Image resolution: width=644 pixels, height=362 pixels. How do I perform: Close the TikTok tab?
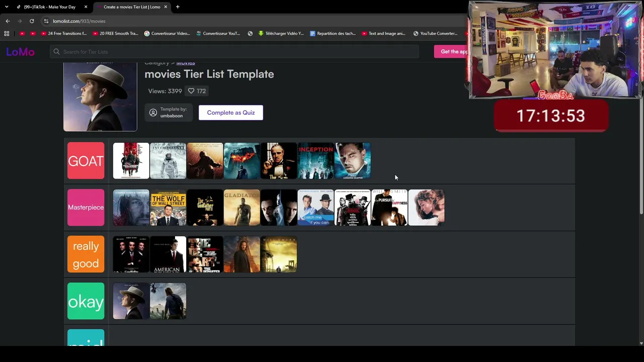[86, 7]
